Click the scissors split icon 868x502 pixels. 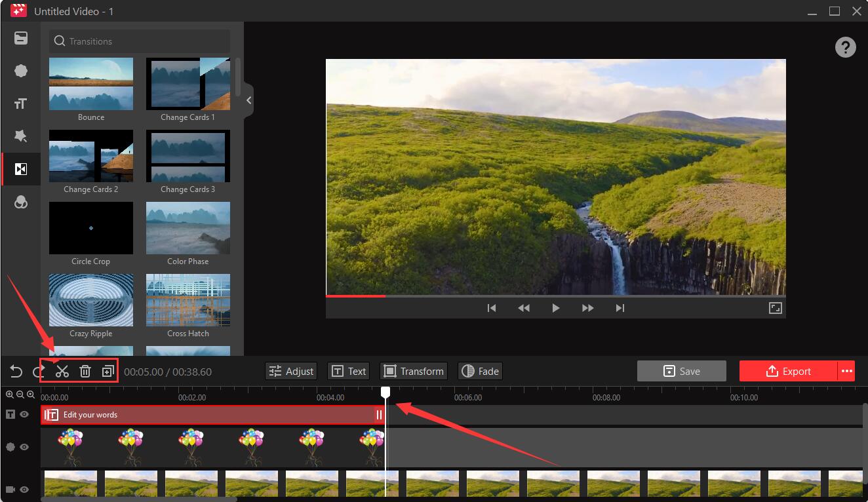point(62,372)
